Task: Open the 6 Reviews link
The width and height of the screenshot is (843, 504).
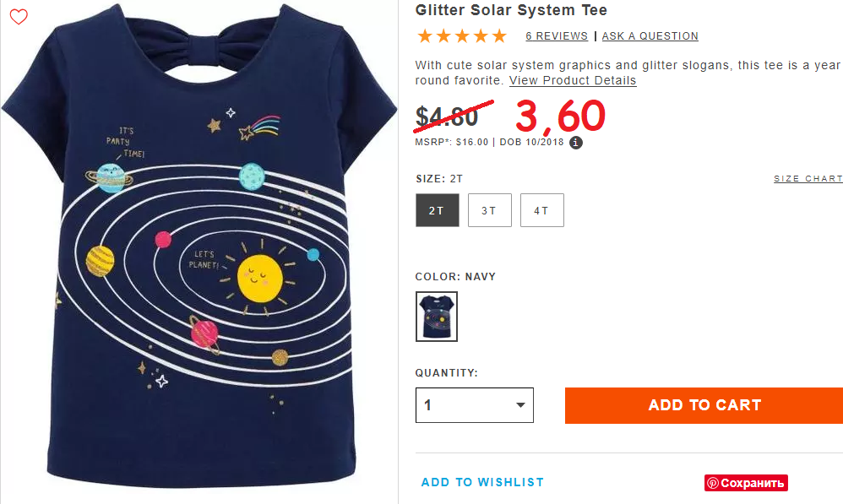Action: pyautogui.click(x=557, y=36)
